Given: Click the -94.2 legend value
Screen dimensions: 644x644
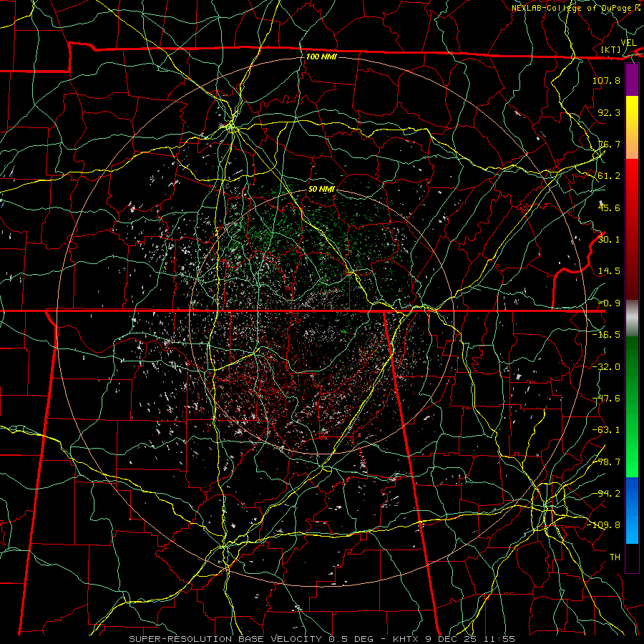Looking at the screenshot, I should [606, 494].
